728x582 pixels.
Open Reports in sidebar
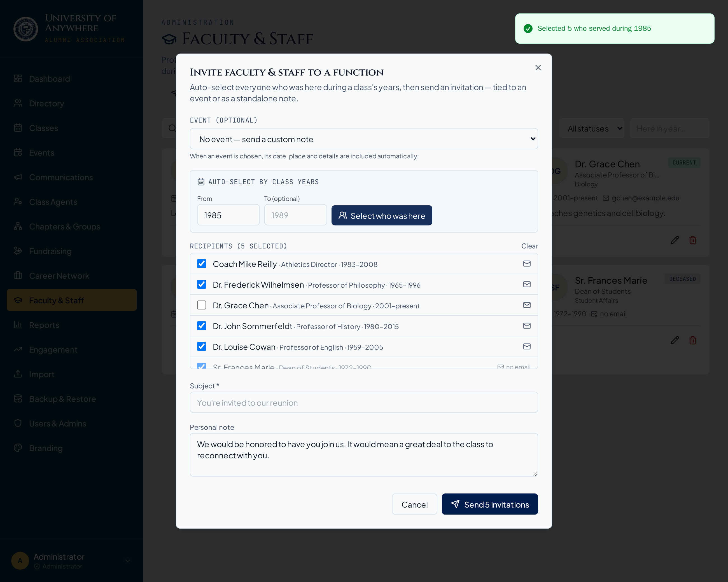tap(72, 325)
